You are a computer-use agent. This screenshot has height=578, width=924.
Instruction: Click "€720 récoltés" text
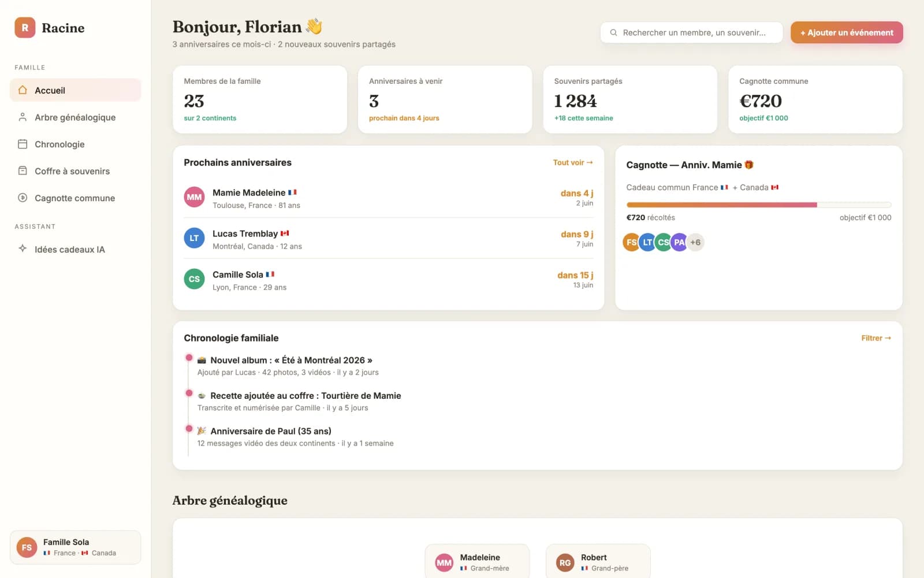651,218
